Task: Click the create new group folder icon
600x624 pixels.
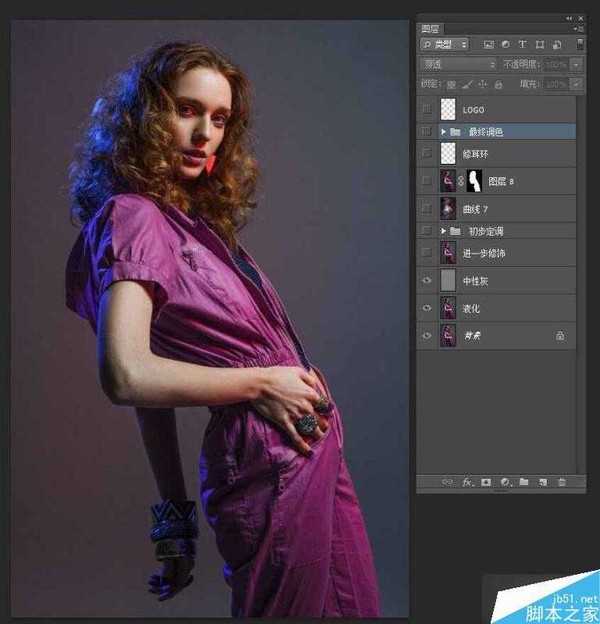Action: [x=524, y=482]
